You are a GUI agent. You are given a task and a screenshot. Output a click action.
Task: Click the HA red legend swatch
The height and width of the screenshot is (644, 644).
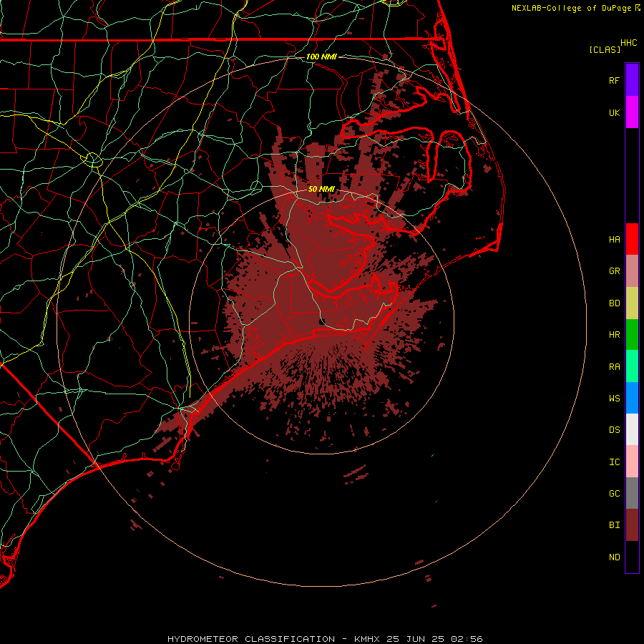(632, 239)
